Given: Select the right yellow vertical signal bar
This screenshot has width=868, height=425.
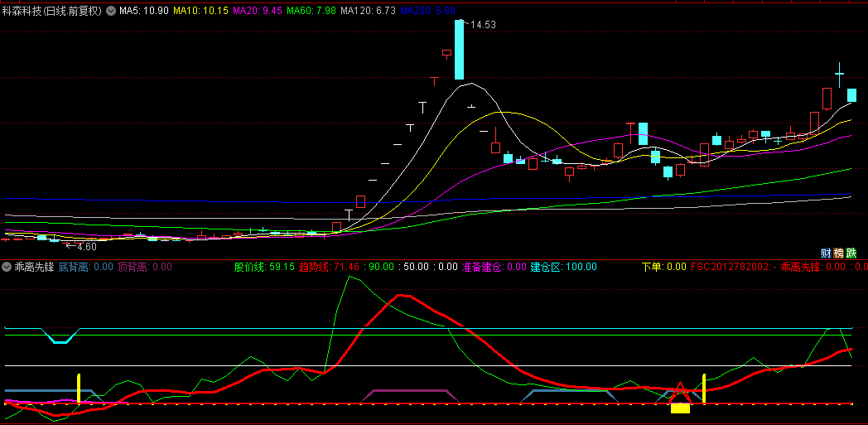Looking at the screenshot, I should click(704, 389).
